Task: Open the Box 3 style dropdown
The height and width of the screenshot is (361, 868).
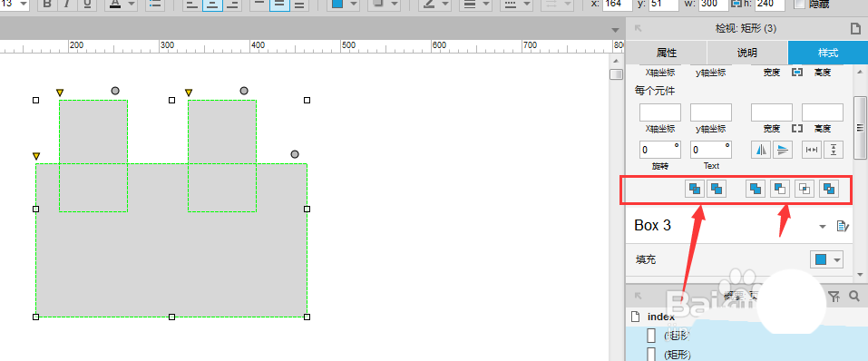Action: 822,227
